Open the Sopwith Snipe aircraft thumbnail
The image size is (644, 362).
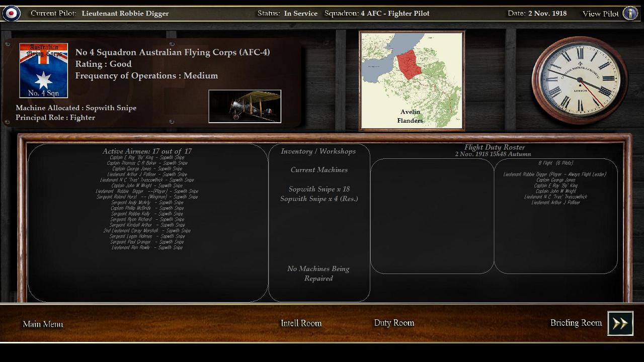245,106
